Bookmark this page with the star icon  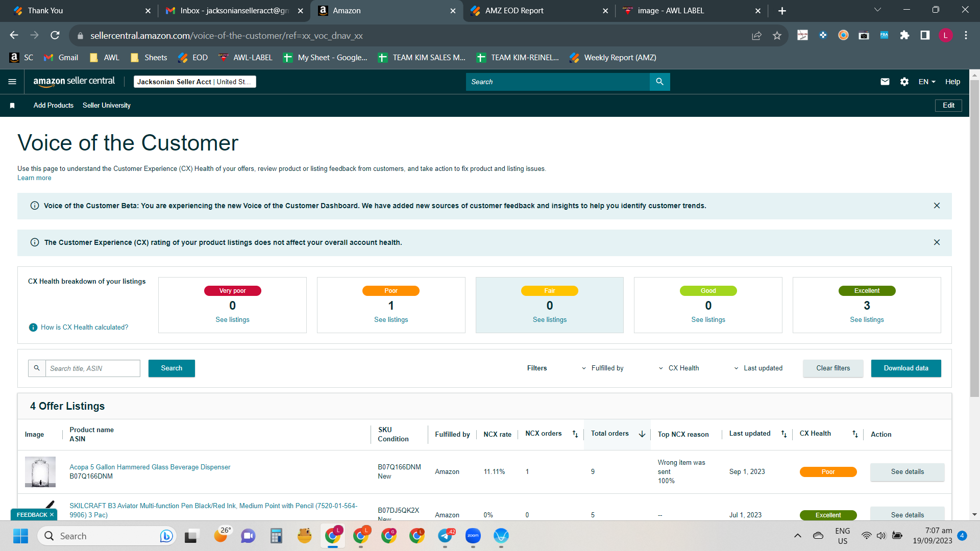coord(777,35)
